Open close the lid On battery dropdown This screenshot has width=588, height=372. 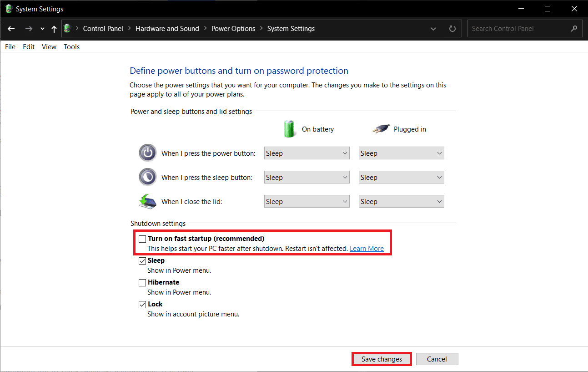pos(307,202)
